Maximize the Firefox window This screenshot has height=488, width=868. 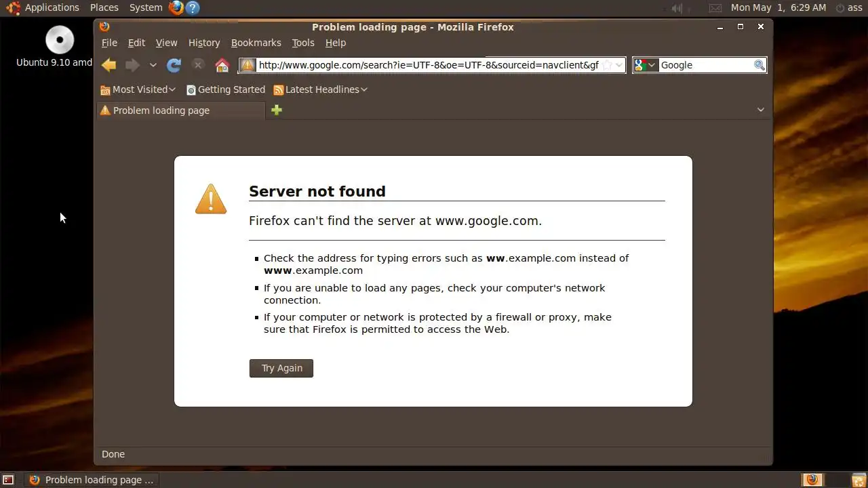741,26
